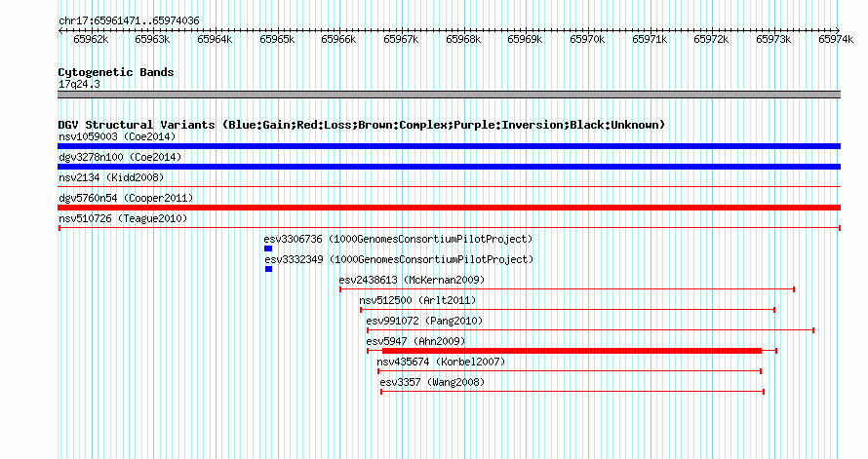Viewport: 868px width, 459px height.
Task: Click the label dgv3278n100 (Coe2014)
Action: [120, 157]
